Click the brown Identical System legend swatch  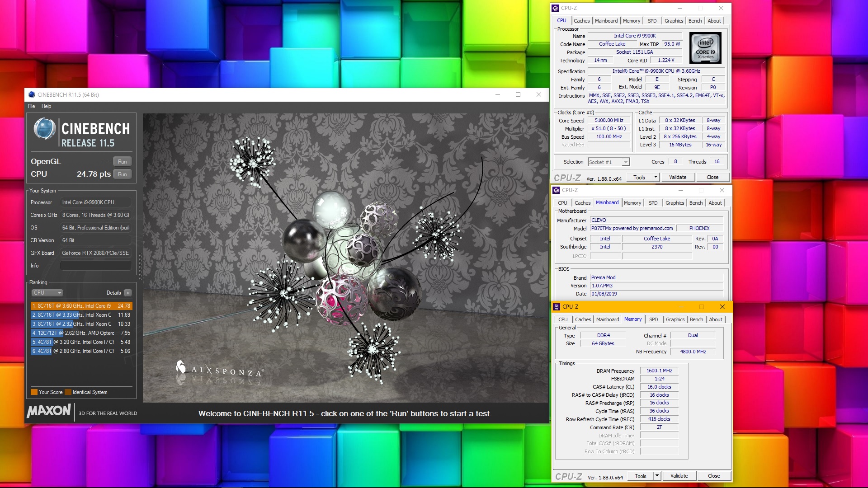click(x=68, y=392)
